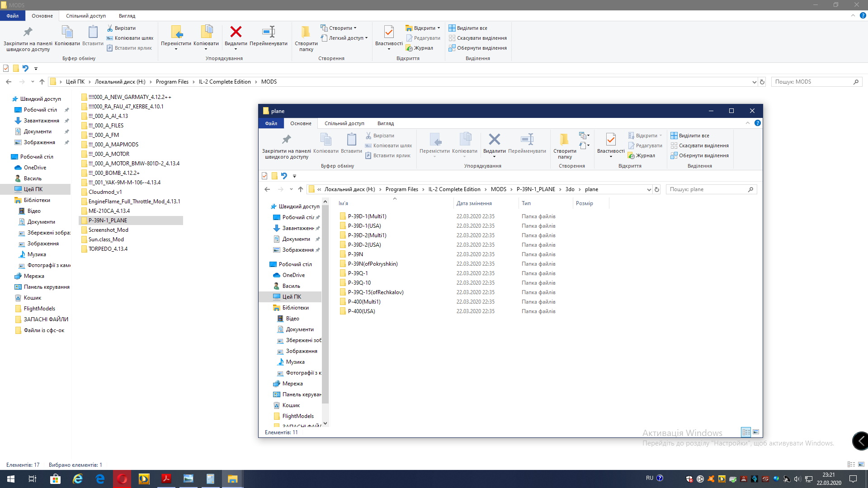Switch to details view in plane window
The image size is (868, 488).
point(746,432)
